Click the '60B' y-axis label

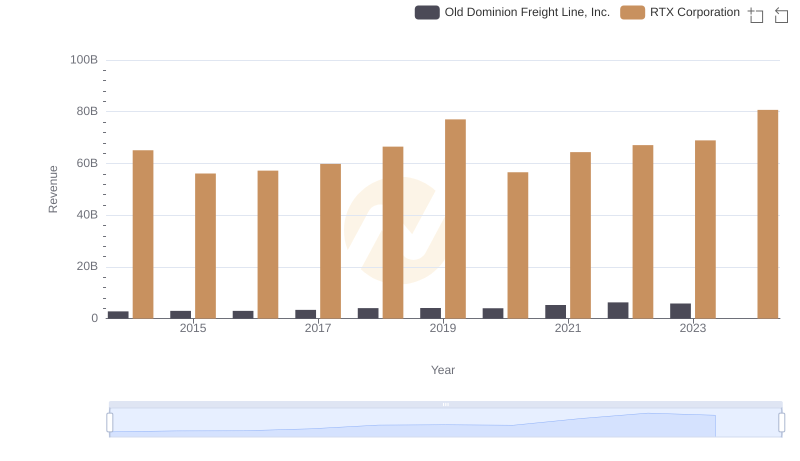coord(87,163)
